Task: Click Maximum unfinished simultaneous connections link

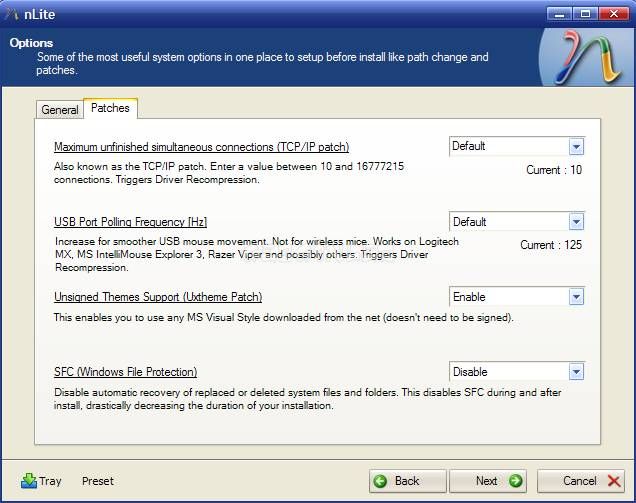Action: click(x=202, y=147)
